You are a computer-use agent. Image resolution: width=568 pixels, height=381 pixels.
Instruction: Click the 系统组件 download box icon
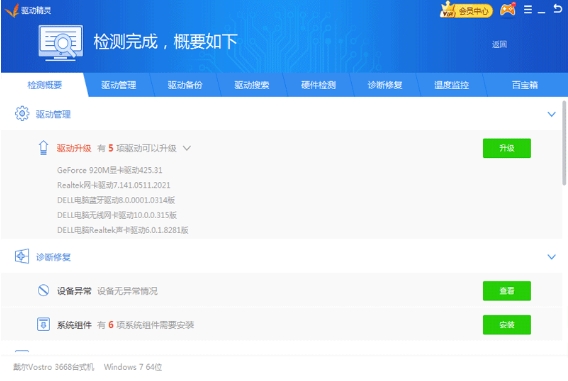click(43, 325)
